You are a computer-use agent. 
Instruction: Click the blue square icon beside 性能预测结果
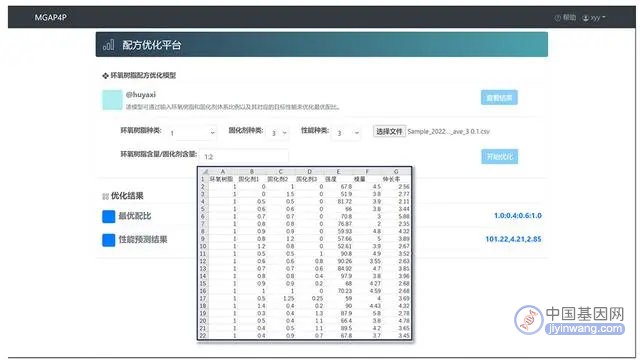[109, 240]
